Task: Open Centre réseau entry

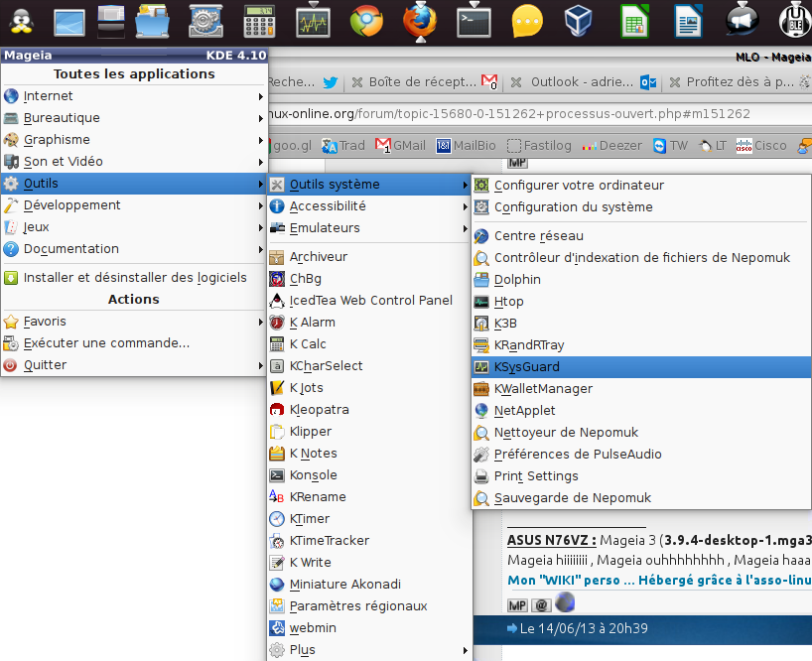Action: point(641,236)
